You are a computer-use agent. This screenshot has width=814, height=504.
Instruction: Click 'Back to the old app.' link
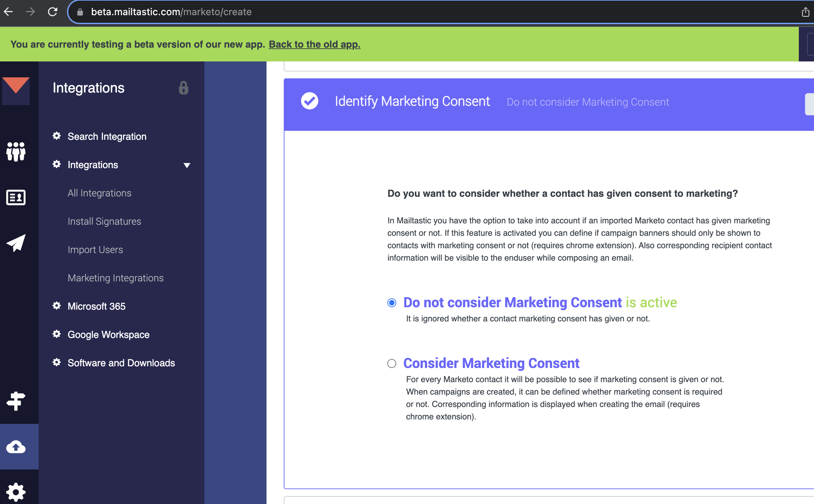[x=314, y=44]
